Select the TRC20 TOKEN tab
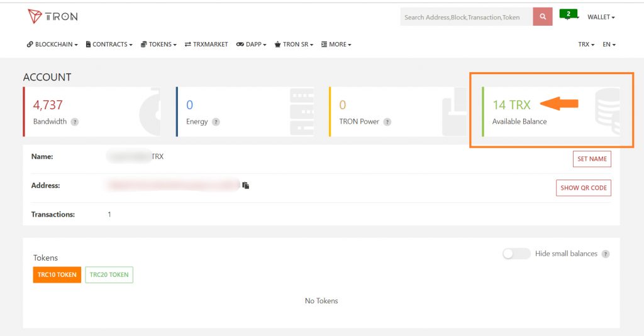 [109, 275]
